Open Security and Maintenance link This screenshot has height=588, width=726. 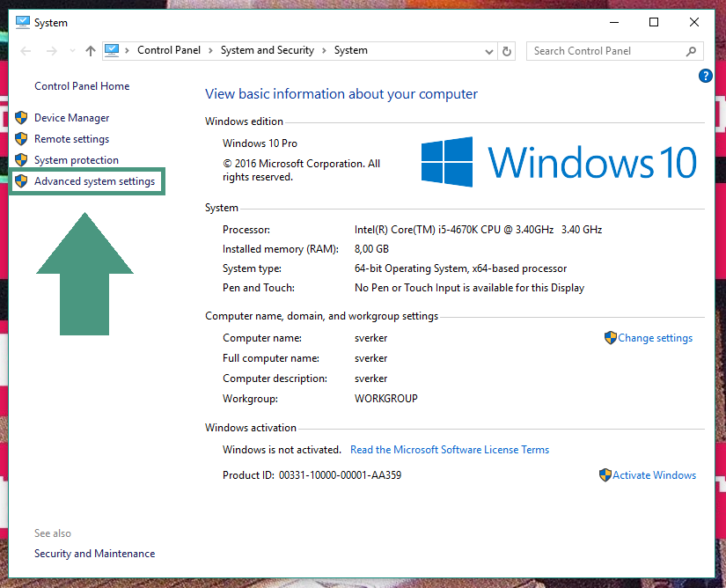tap(94, 554)
